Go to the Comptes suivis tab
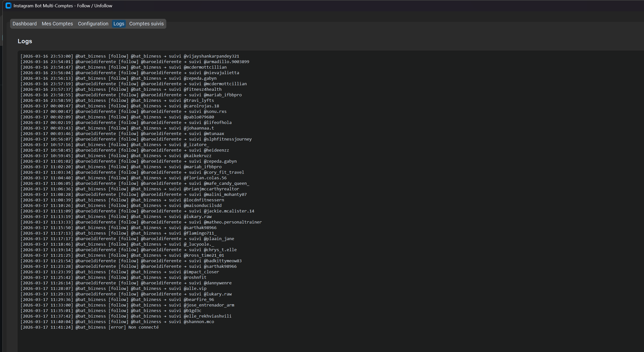 146,24
